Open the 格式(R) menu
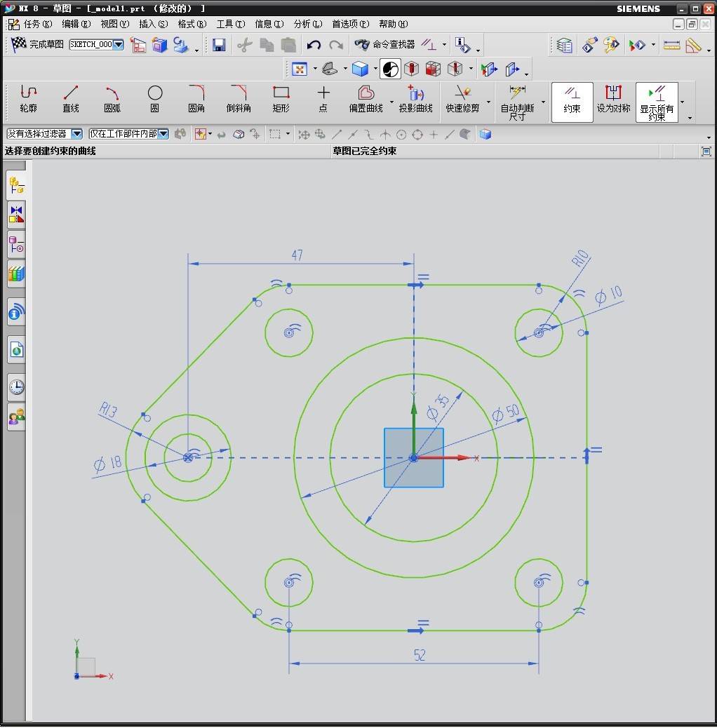 192,24
